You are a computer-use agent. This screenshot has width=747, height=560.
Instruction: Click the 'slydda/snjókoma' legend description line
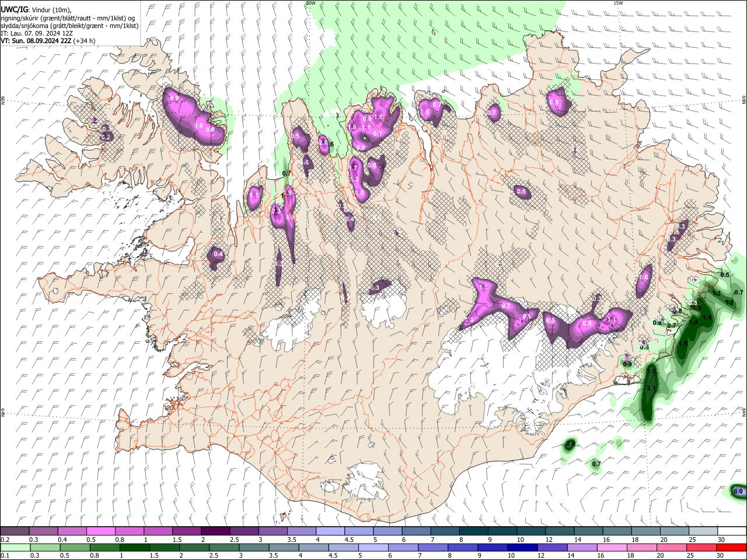pos(69,26)
